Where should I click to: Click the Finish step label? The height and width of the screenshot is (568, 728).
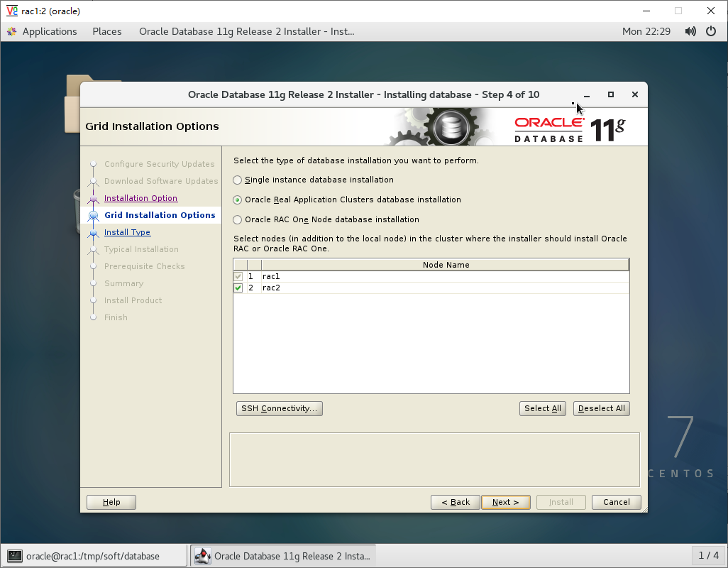click(x=116, y=317)
